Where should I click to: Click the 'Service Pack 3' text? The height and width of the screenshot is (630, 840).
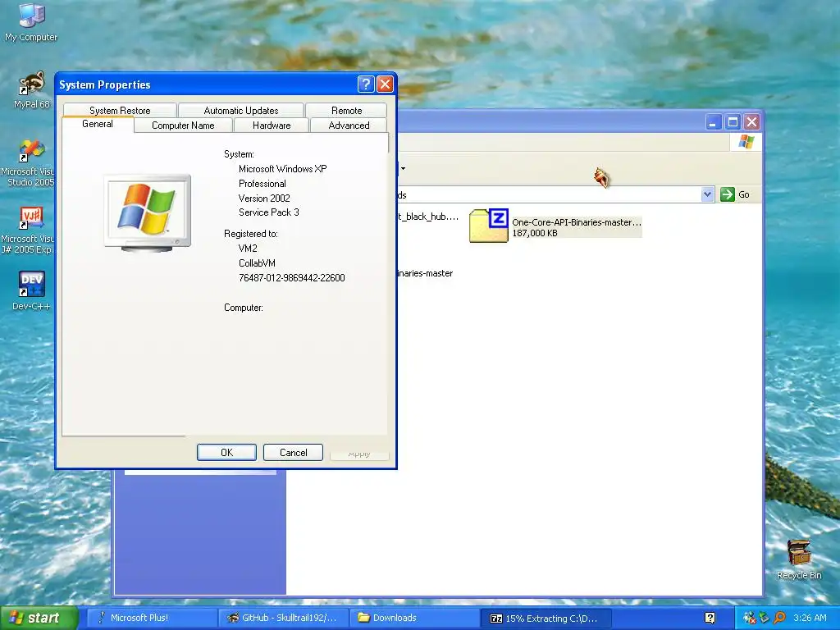coord(269,212)
